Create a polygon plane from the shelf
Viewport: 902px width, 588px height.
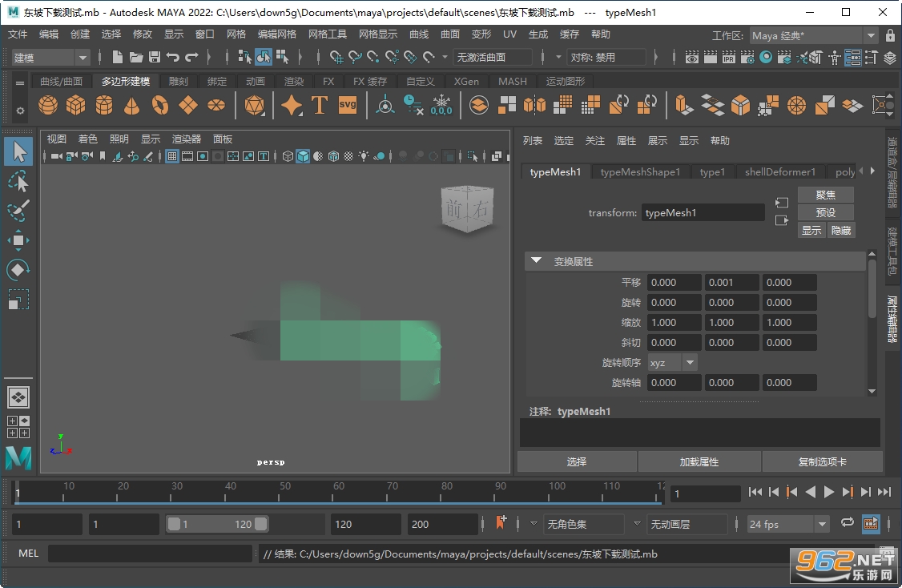(188, 105)
